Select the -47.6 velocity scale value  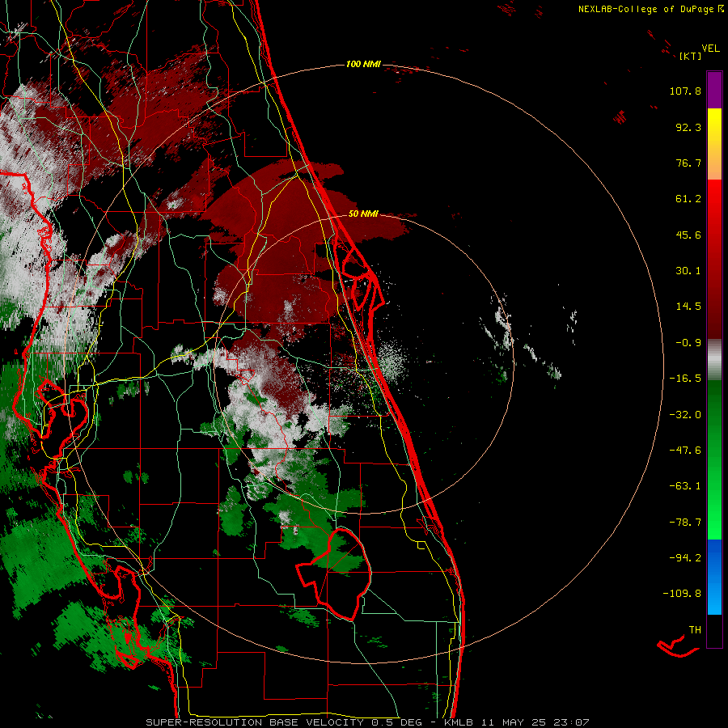(685, 451)
